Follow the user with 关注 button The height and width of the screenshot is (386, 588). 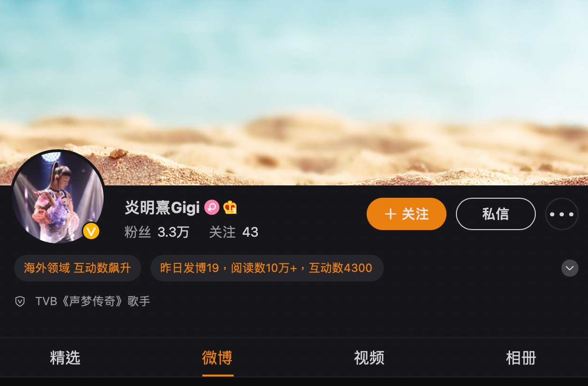pos(407,214)
